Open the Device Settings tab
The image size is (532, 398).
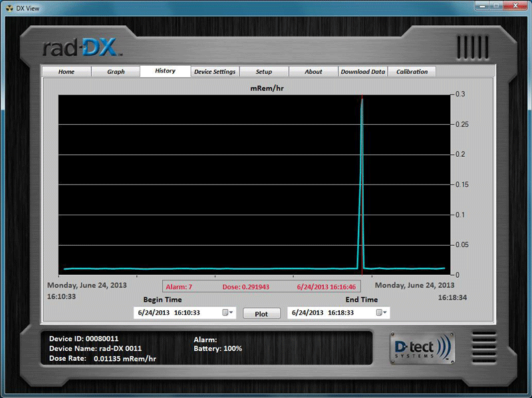point(215,72)
